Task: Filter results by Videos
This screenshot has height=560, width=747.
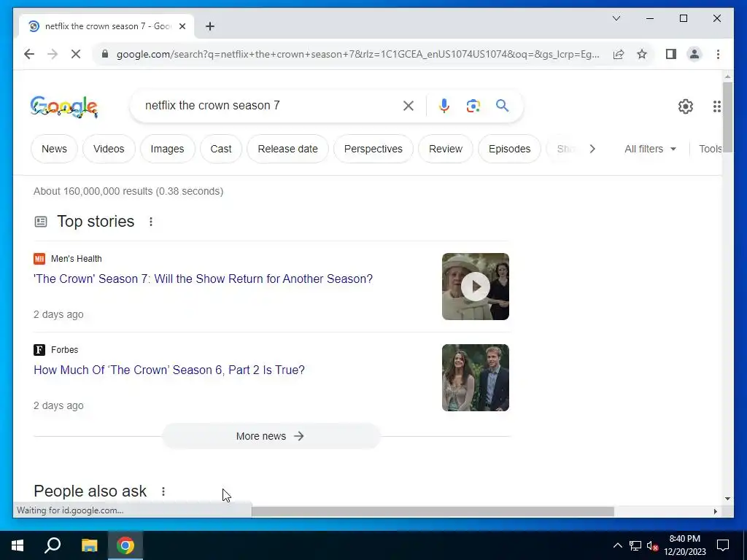Action: (109, 149)
